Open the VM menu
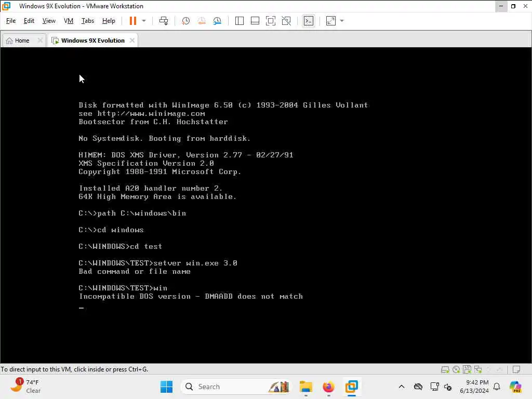Image resolution: width=532 pixels, height=399 pixels. pos(69,21)
